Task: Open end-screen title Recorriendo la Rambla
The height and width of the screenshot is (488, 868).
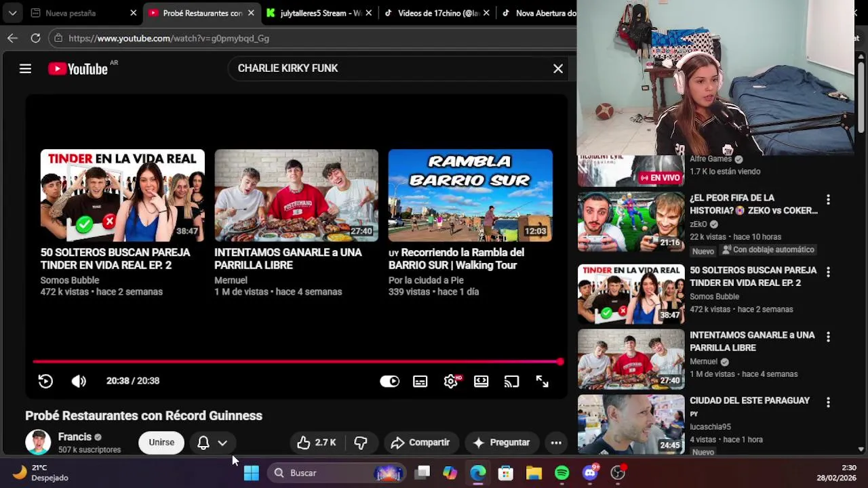Action: (456, 259)
